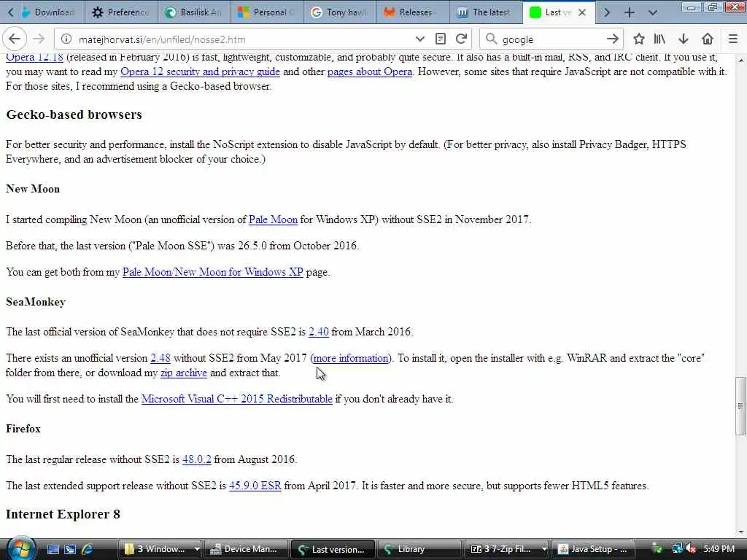Reload the current page
Image resolution: width=747 pixels, height=560 pixels.
click(461, 39)
